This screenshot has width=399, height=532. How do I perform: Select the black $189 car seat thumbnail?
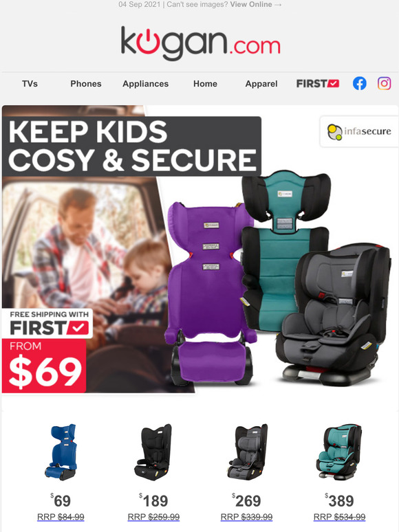coord(153,452)
